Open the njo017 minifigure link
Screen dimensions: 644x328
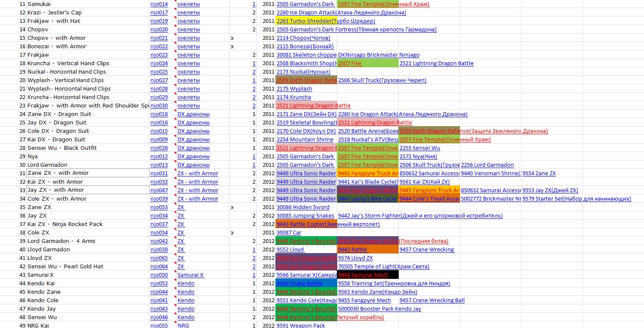click(159, 13)
